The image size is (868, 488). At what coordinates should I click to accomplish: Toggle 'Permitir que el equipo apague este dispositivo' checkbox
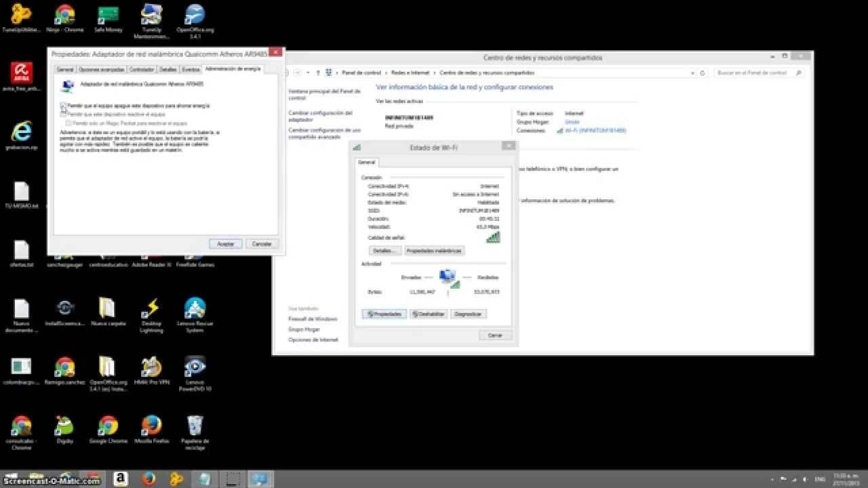point(64,106)
